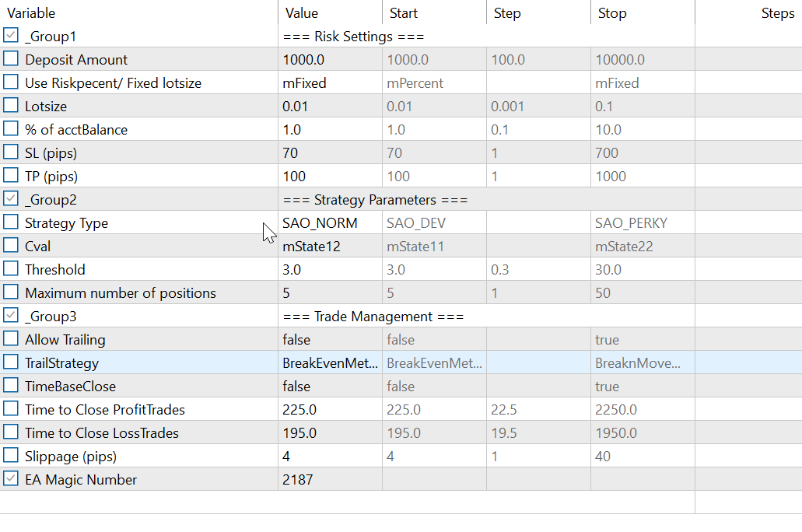Toggle the TP (pips) checkbox
Screen dimensions: 802x532
(x=11, y=176)
